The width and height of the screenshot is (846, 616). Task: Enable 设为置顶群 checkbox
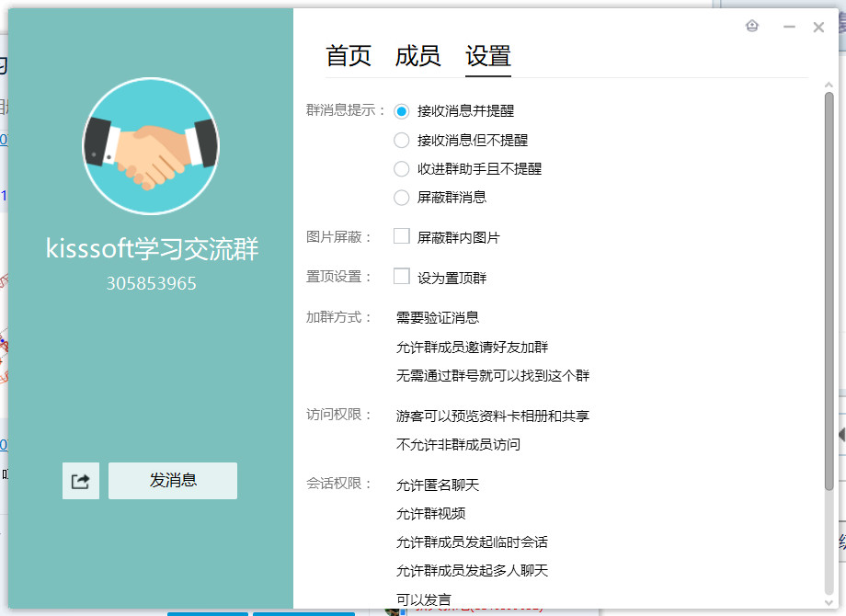point(402,276)
